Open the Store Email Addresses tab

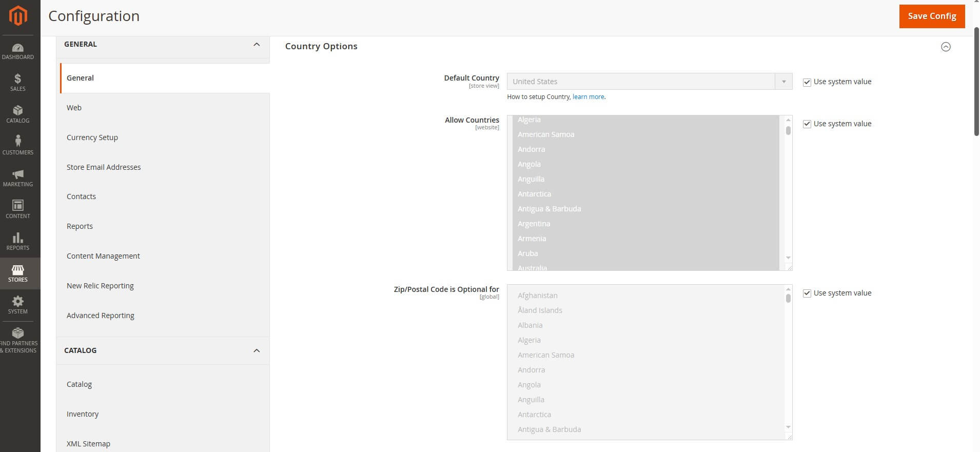coord(165,167)
